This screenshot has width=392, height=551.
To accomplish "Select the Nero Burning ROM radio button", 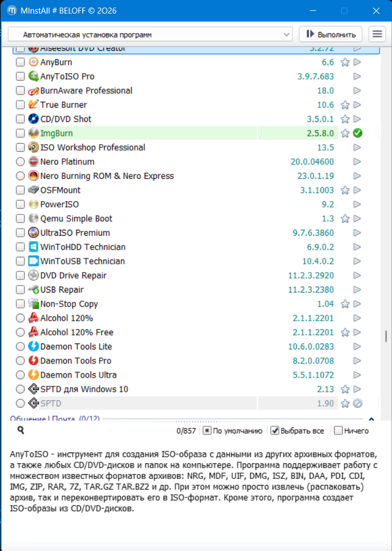I will (x=21, y=176).
